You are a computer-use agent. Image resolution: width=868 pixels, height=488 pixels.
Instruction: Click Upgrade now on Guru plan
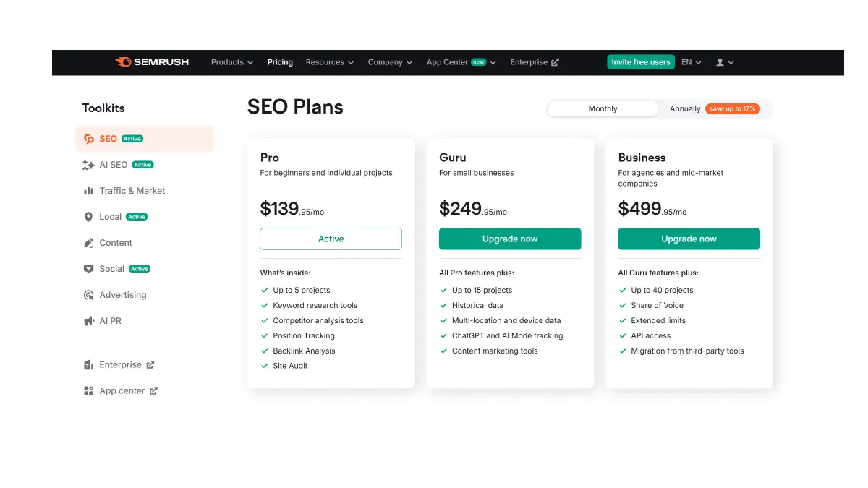[x=510, y=239]
